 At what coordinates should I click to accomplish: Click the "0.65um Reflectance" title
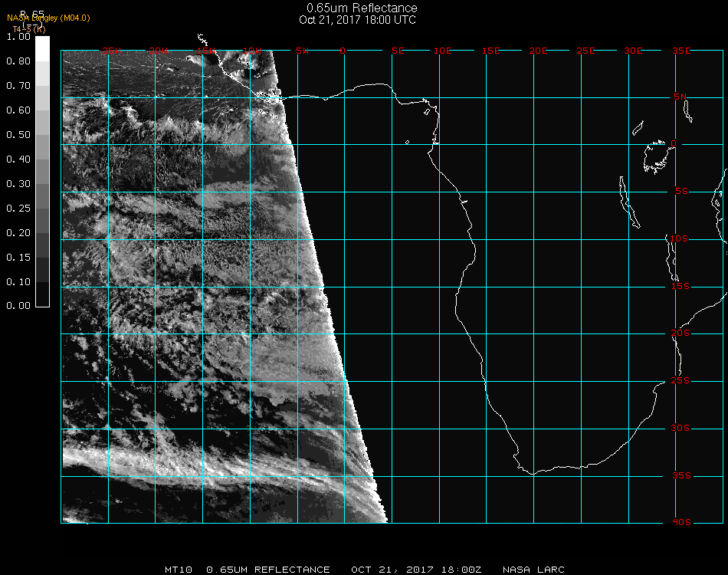[362, 8]
